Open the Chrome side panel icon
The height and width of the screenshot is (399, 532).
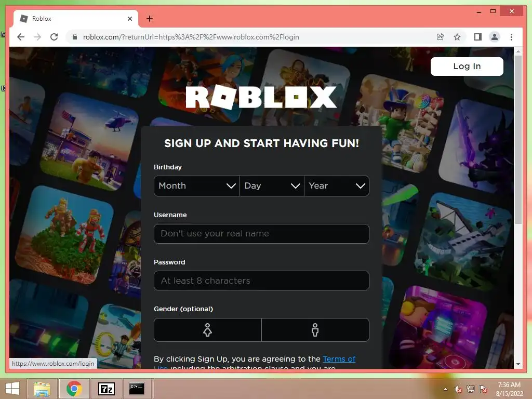pyautogui.click(x=478, y=37)
